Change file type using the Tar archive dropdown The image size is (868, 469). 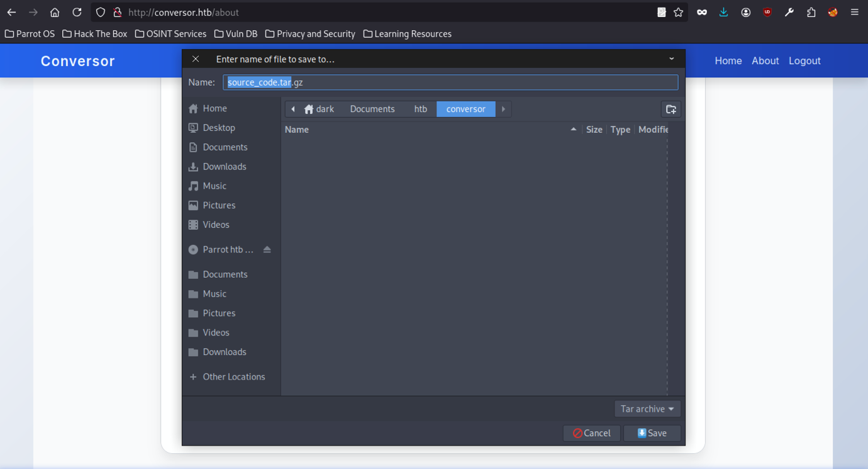click(x=647, y=409)
